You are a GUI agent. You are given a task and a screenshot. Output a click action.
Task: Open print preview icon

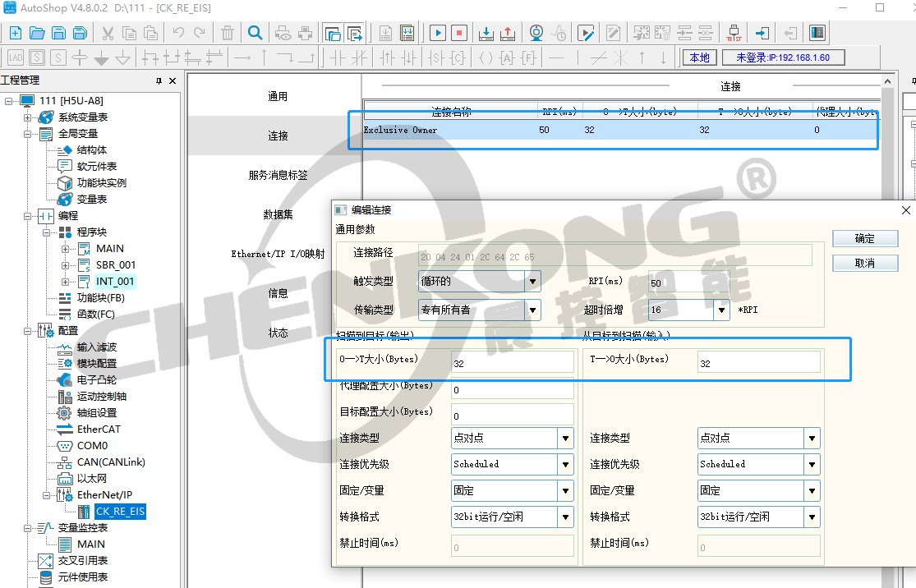tap(283, 33)
